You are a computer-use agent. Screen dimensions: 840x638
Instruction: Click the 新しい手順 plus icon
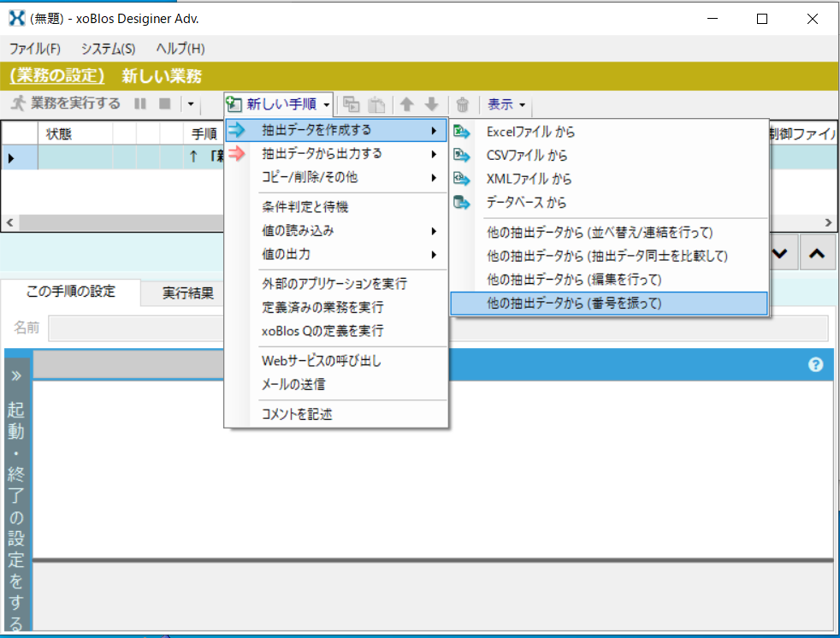tap(234, 104)
